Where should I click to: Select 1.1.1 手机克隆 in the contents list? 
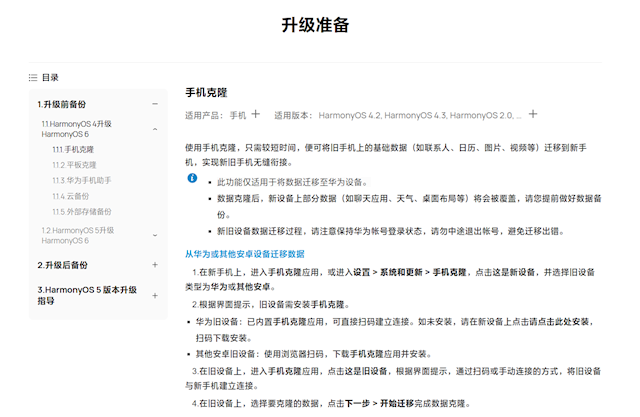point(73,149)
